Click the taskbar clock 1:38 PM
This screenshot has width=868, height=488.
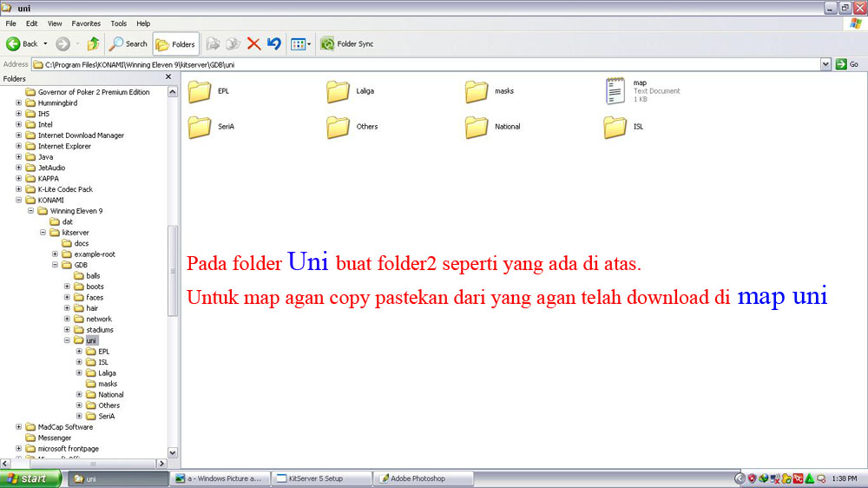[x=845, y=478]
